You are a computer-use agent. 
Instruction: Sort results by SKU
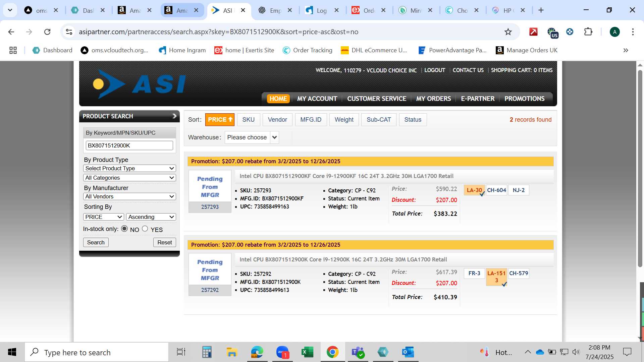pos(249,120)
